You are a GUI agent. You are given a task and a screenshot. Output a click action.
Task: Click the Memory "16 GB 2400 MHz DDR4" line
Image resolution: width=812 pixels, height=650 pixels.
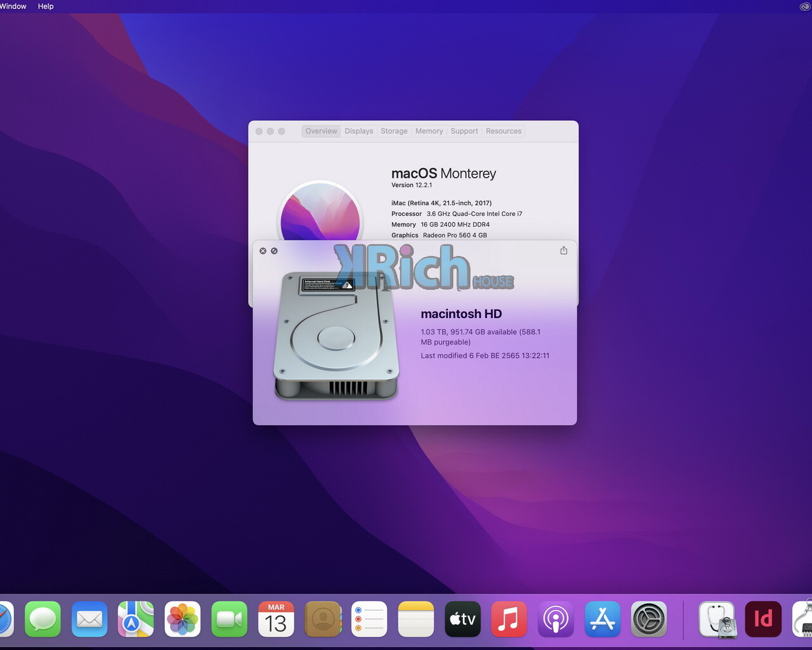coord(440,225)
